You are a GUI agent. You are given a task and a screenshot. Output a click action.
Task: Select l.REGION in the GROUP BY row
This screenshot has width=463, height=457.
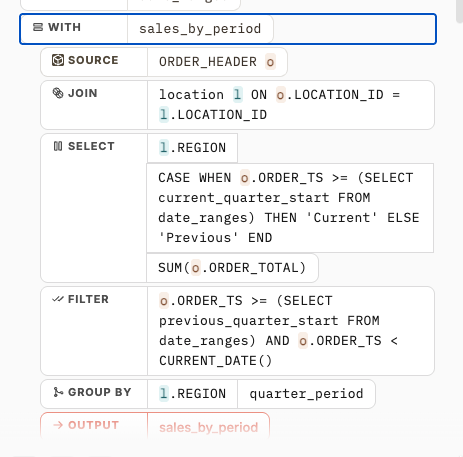pyautogui.click(x=192, y=394)
